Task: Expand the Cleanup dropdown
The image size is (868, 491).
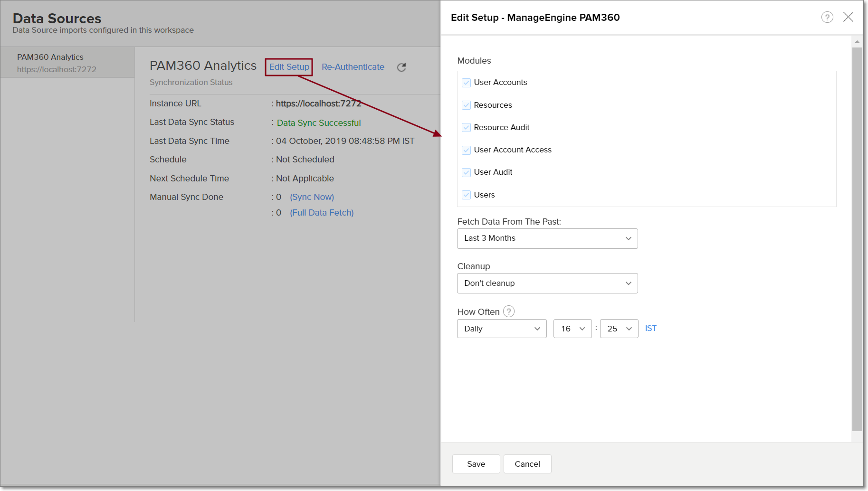Action: (547, 283)
